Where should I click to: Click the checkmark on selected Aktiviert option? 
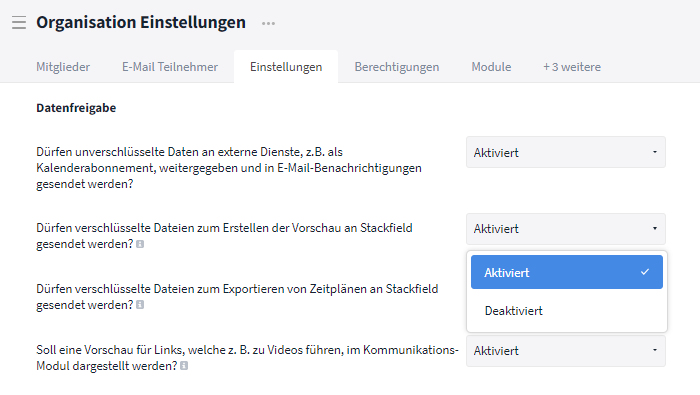(x=645, y=272)
